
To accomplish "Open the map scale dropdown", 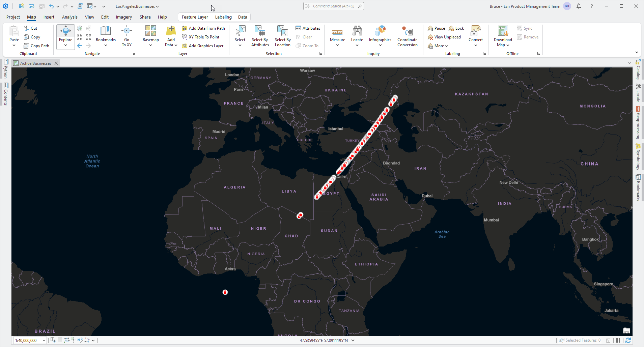I will [44, 340].
